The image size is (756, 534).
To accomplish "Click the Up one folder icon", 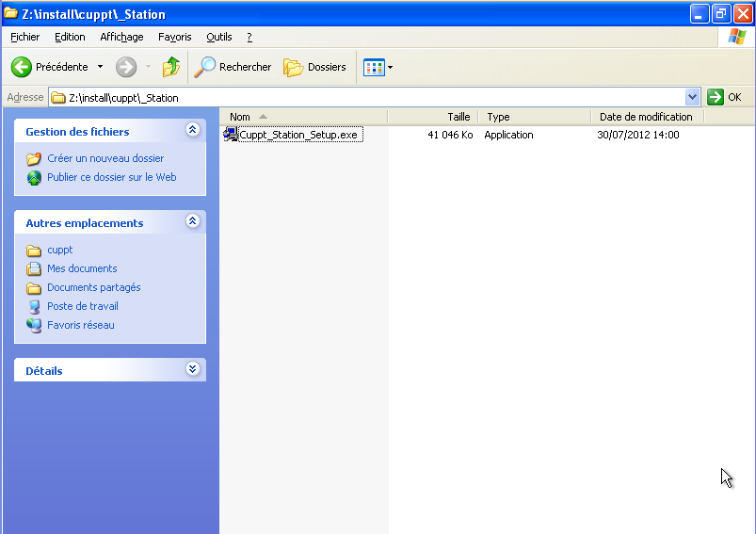I will tap(170, 67).
